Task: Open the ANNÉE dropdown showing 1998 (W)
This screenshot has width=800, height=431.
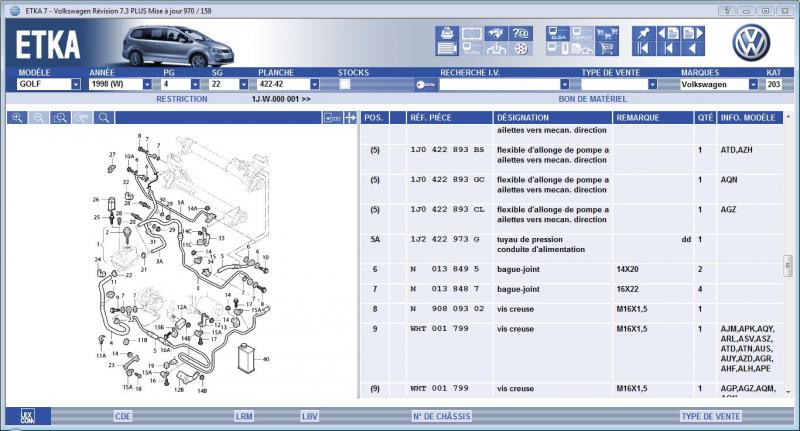Action: pyautogui.click(x=147, y=84)
